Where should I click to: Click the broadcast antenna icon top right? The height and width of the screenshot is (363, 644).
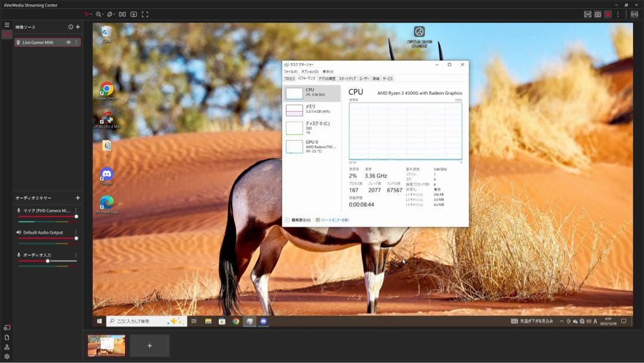(x=634, y=14)
